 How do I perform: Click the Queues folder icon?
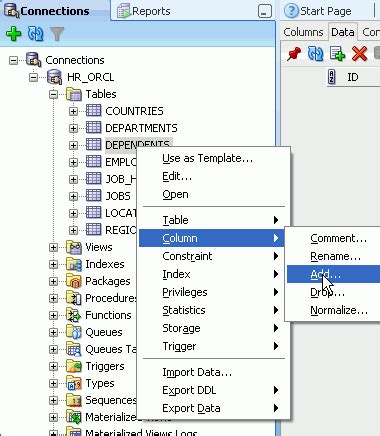click(74, 332)
